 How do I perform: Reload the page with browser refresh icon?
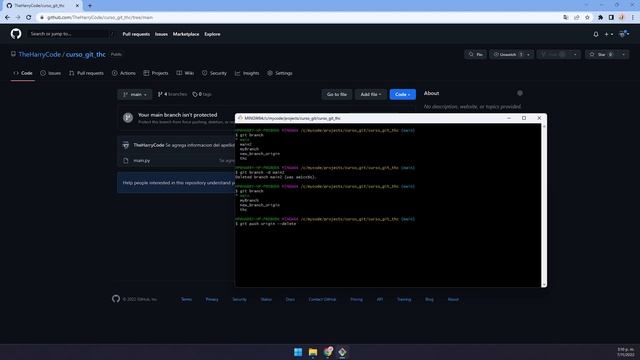click(x=29, y=18)
